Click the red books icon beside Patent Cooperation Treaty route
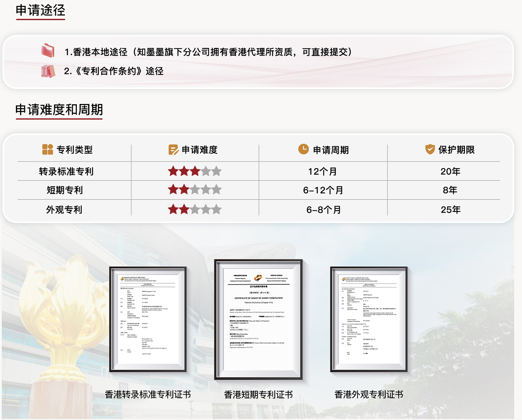This screenshot has height=420, width=522. pyautogui.click(x=48, y=71)
